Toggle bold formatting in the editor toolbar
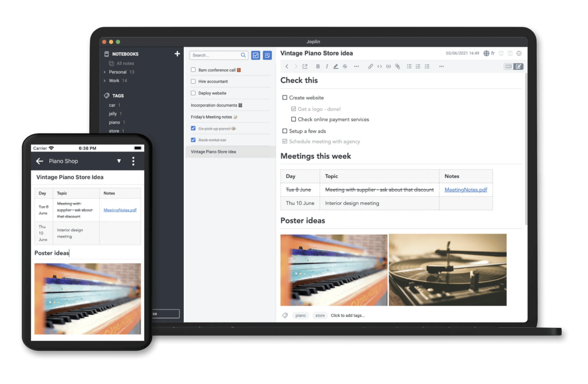 (x=318, y=66)
